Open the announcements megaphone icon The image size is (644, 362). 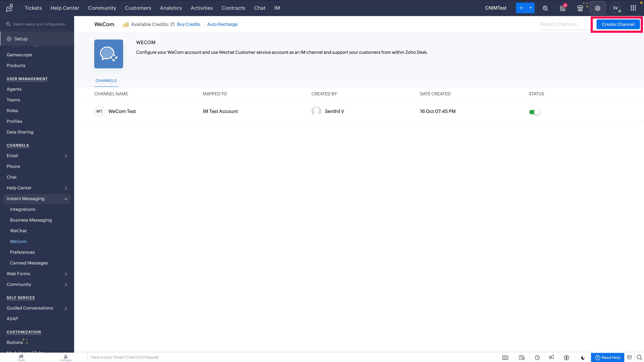551,357
